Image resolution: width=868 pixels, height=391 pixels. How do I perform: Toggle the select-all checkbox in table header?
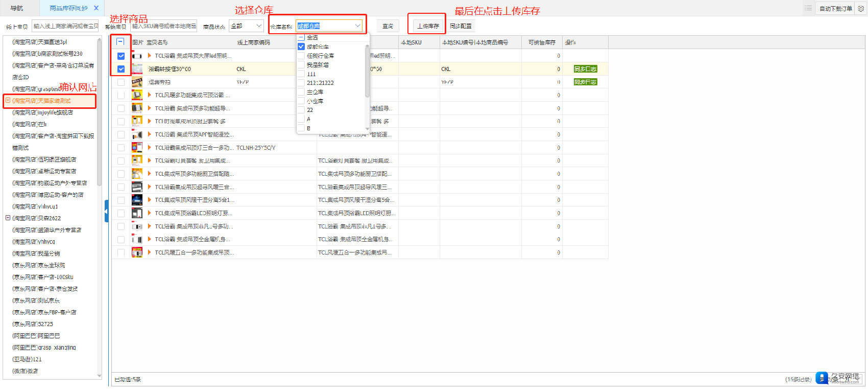pos(120,42)
